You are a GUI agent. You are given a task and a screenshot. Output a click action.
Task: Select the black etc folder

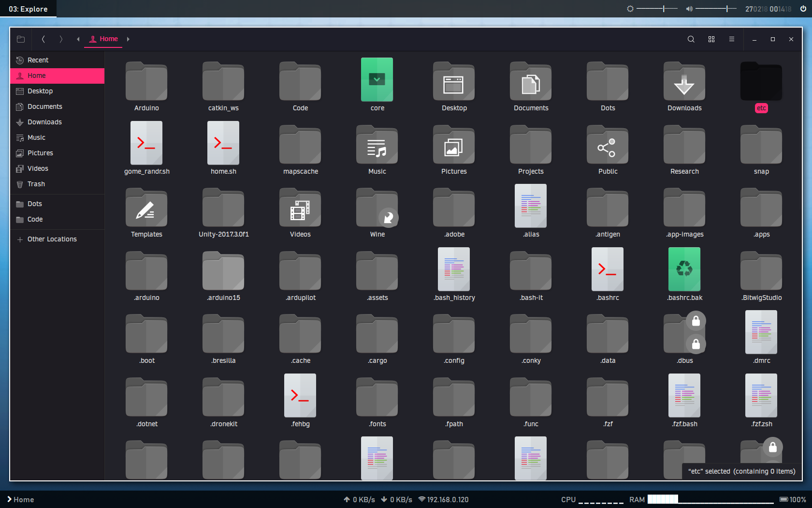pos(761,81)
